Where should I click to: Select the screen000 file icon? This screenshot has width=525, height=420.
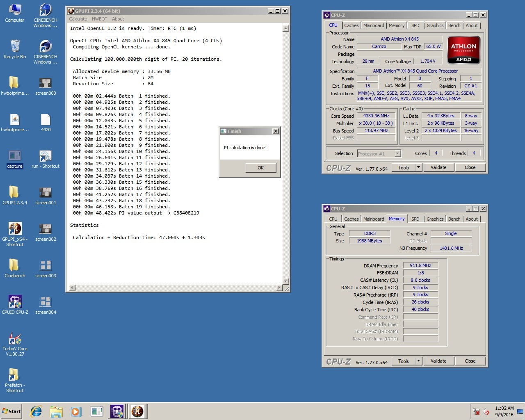coord(46,86)
